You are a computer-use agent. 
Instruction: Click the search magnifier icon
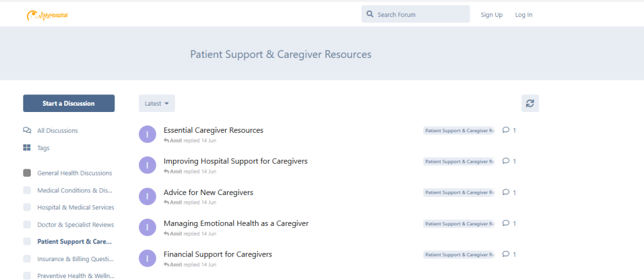tap(370, 14)
